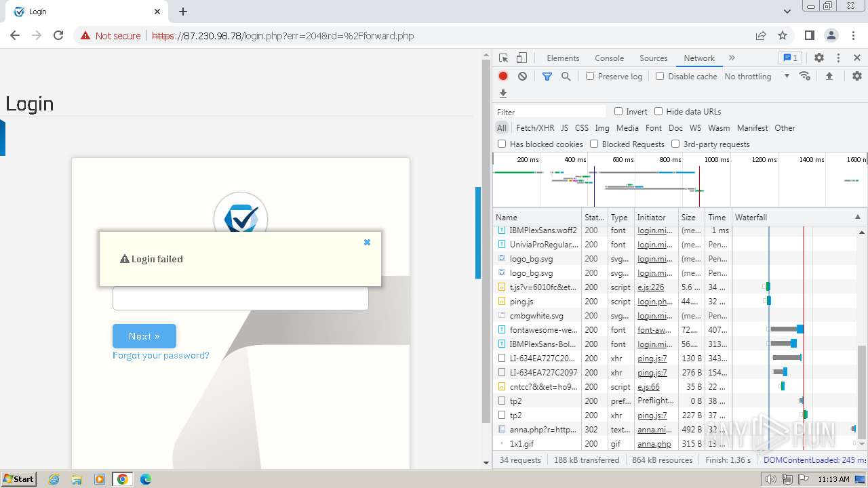Import HAR file with the upload arrow
The width and height of the screenshot is (868, 488).
829,77
